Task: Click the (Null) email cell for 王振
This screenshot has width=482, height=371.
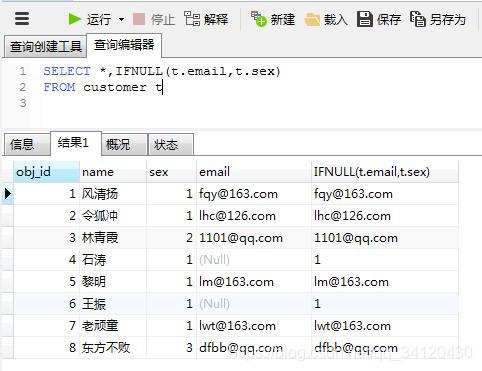Action: 254,304
